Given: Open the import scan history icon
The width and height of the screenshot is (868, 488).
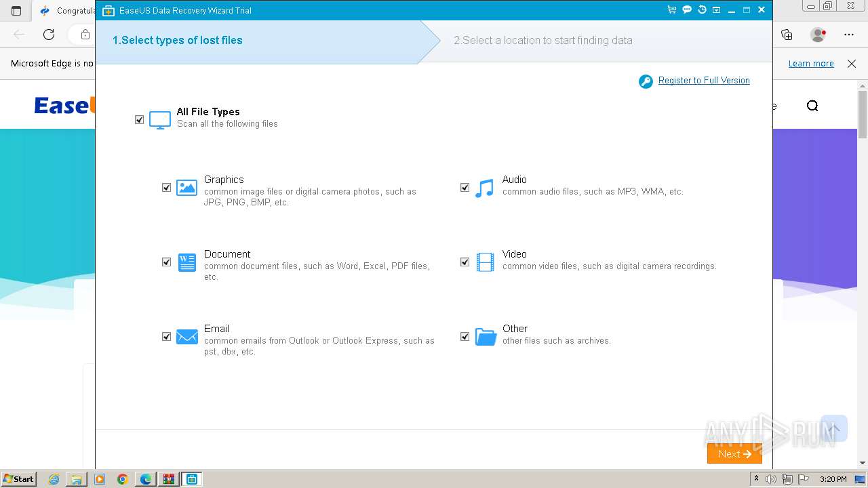Looking at the screenshot, I should (702, 10).
